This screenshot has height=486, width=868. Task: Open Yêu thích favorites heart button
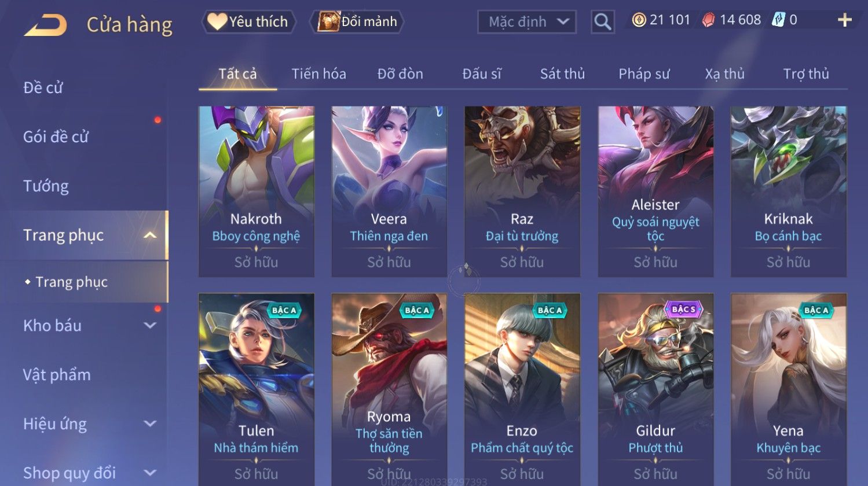pos(248,22)
